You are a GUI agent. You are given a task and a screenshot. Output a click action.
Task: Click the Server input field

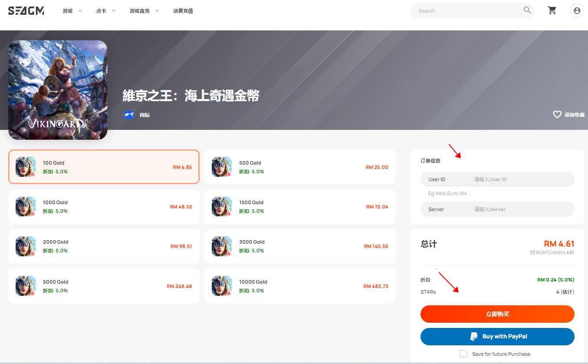tap(498, 209)
